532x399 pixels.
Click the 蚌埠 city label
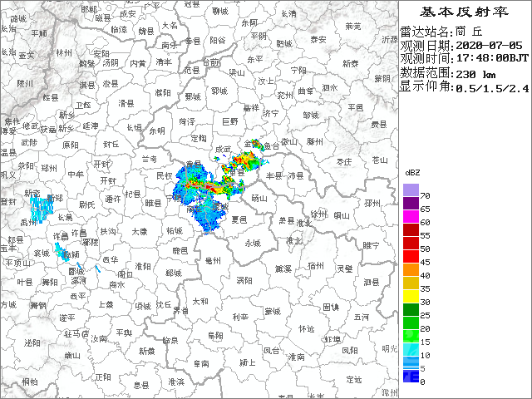(332, 339)
